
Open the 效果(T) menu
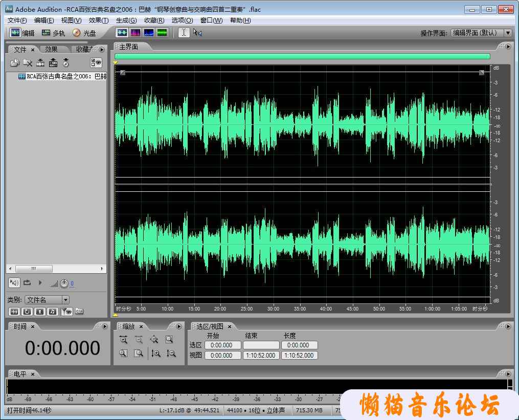pos(99,20)
